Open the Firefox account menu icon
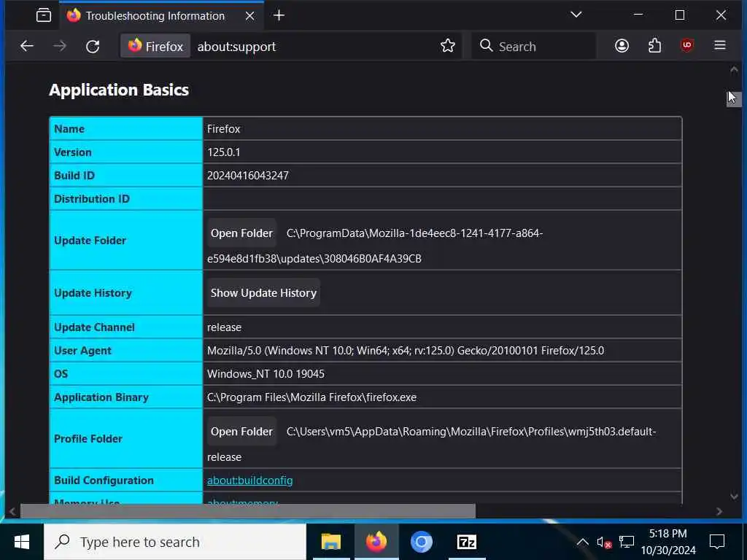Screen dimensions: 747x560 [622, 46]
